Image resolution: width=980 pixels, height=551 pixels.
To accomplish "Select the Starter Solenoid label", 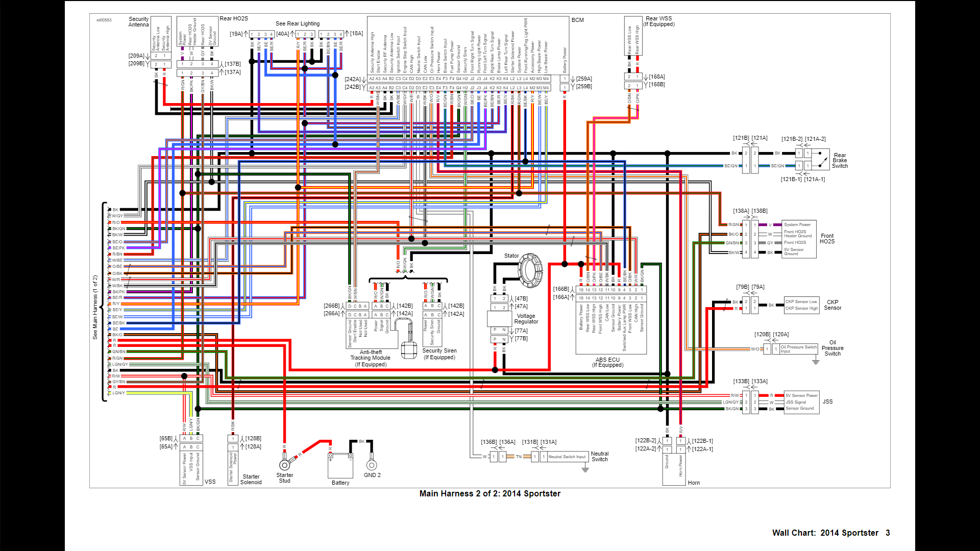I will tap(251, 480).
